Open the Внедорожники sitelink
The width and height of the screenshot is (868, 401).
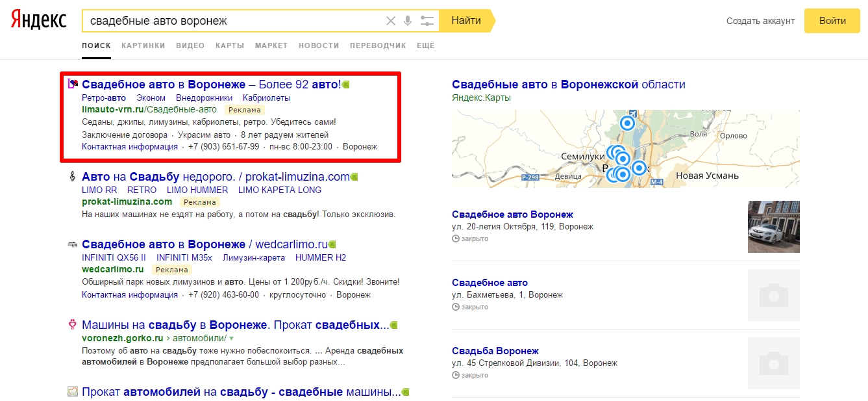click(x=205, y=97)
